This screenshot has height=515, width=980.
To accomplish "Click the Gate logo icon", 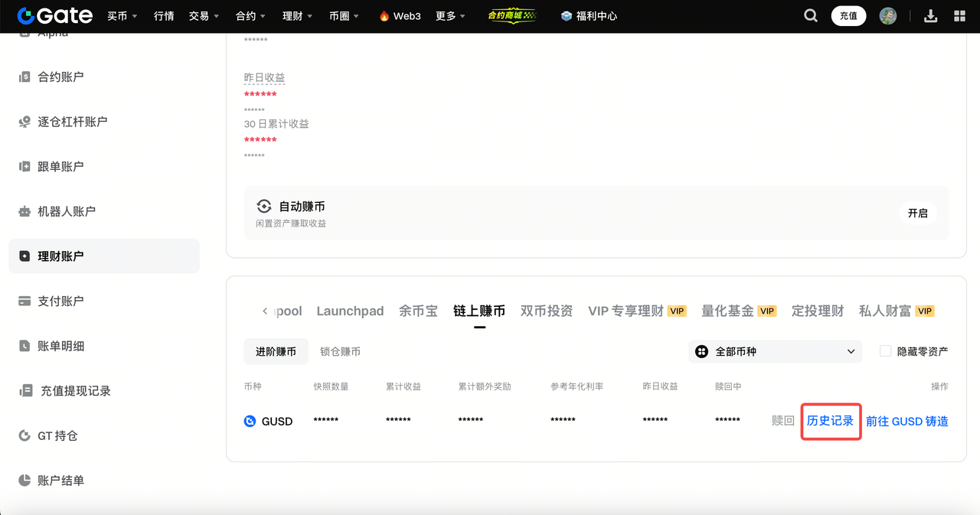I will 25,15.
